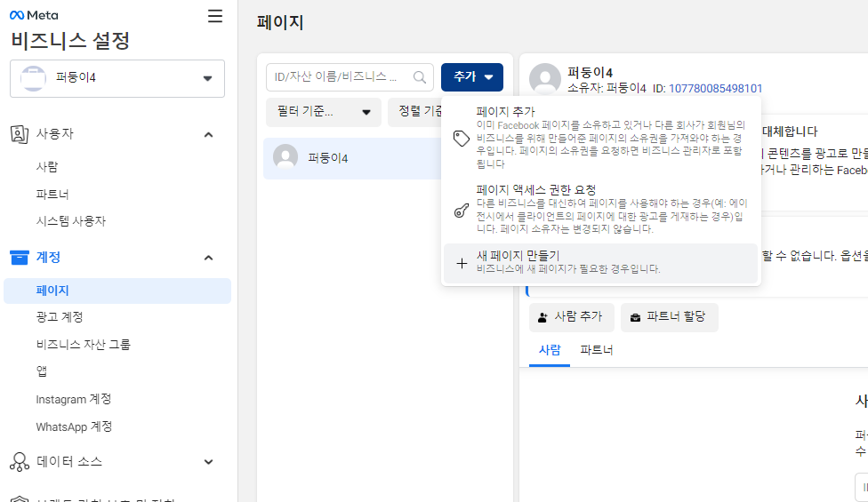Open 시스템 사용자 in the sidebar
This screenshot has width=868, height=502.
coord(71,221)
